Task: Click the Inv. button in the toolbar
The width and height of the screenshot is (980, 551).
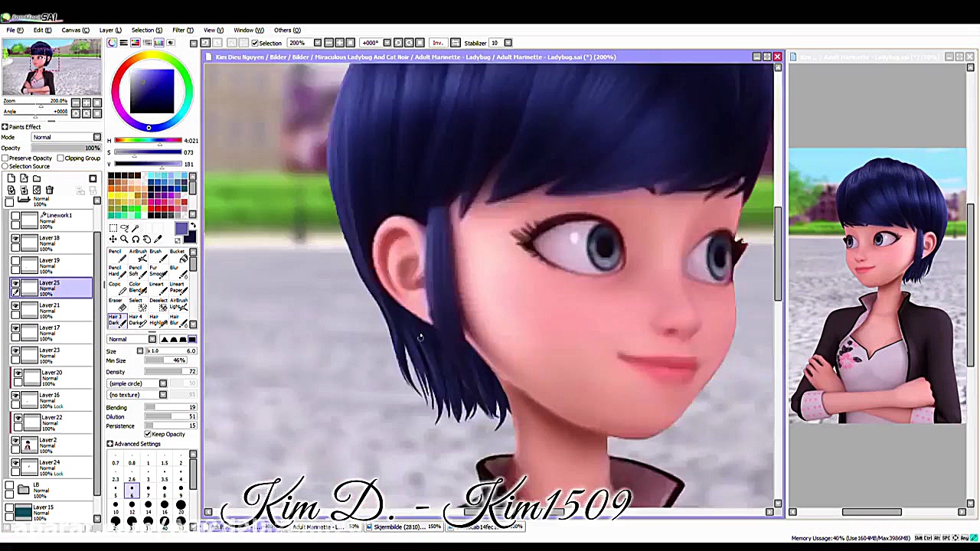Action: click(438, 43)
